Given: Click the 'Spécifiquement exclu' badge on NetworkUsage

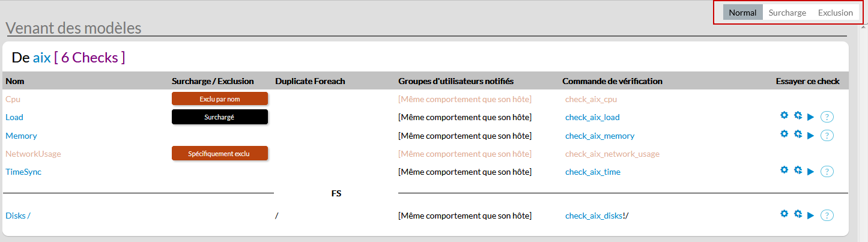Looking at the screenshot, I should [220, 154].
